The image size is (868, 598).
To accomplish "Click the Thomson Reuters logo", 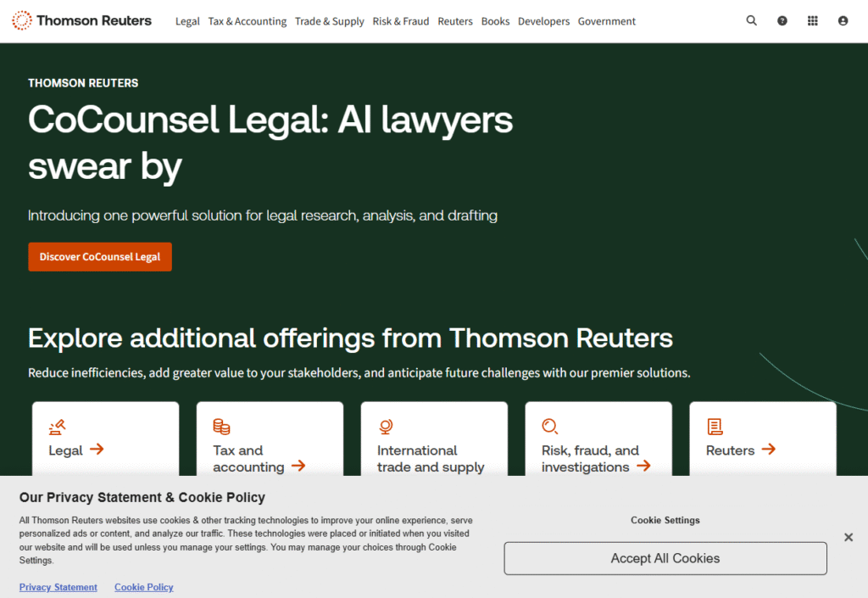I will [82, 20].
